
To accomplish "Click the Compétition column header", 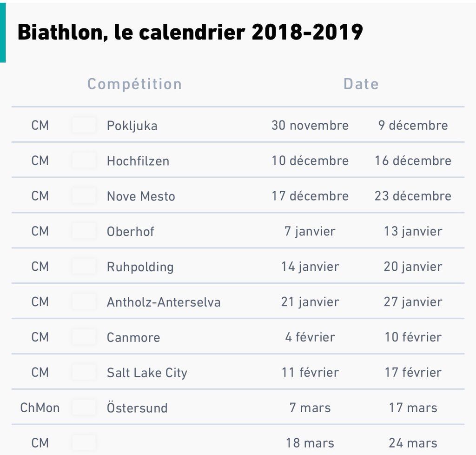I will click(134, 84).
